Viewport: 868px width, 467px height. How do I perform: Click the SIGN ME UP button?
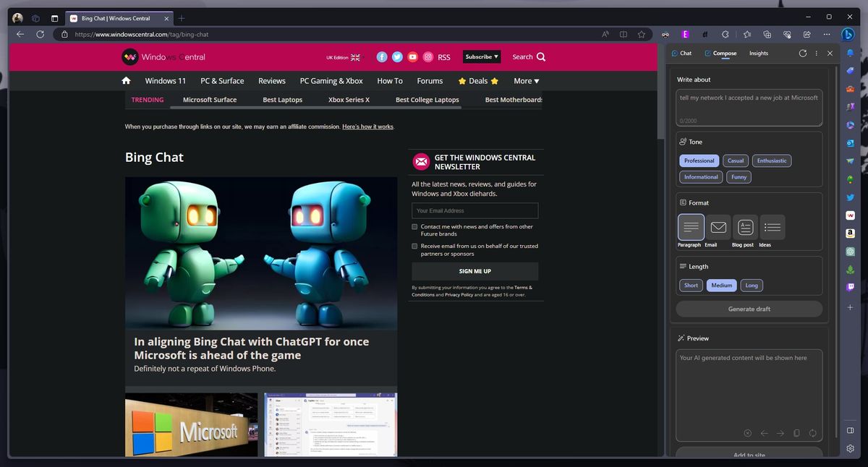pos(475,271)
